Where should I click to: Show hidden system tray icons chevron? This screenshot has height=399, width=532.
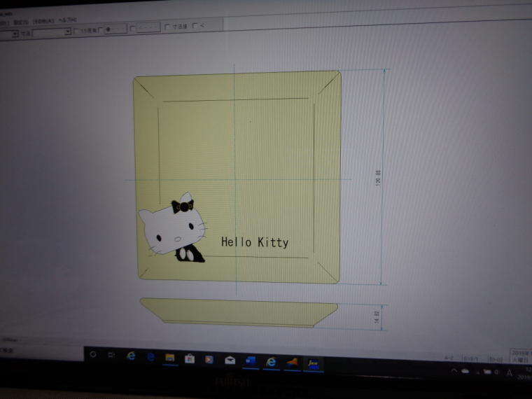[454, 371]
